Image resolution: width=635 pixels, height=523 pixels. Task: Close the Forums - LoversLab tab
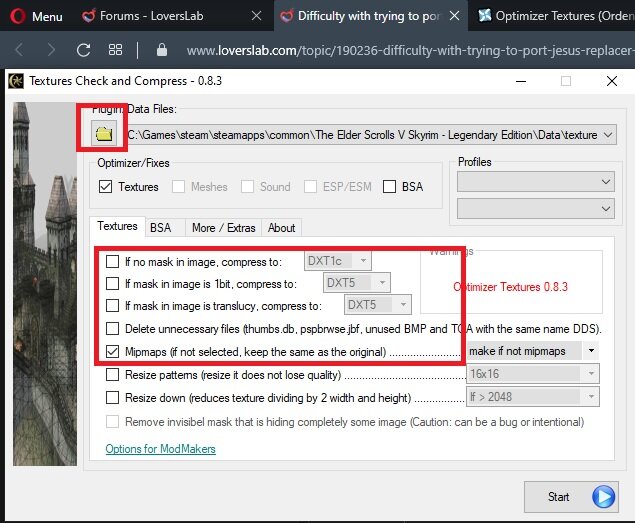pyautogui.click(x=256, y=16)
